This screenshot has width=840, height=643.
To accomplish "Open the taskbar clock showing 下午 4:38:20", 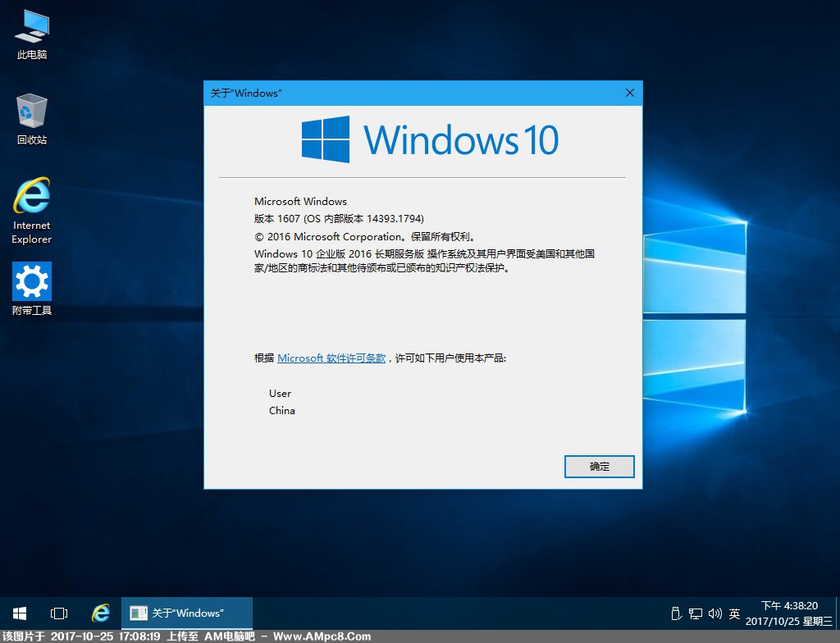I will coord(789,613).
